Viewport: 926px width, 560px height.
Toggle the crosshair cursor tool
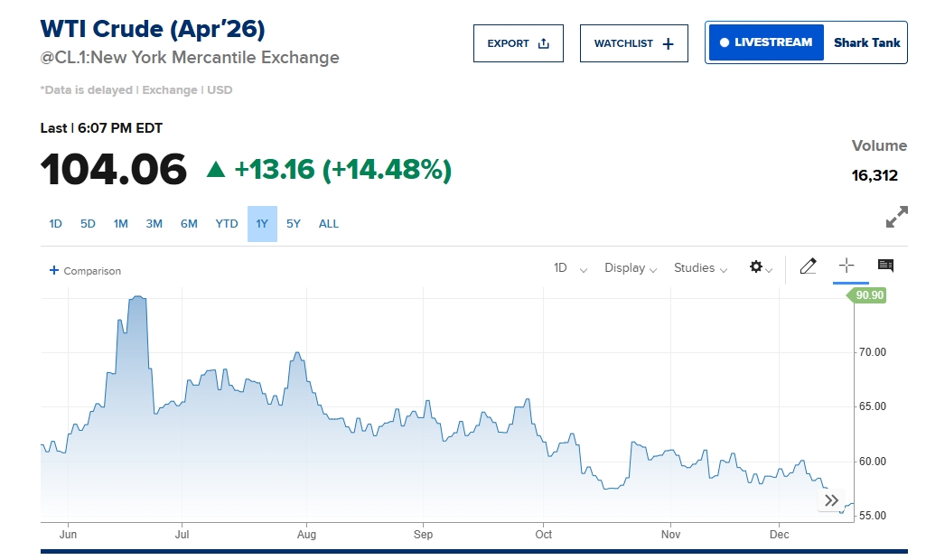[846, 266]
